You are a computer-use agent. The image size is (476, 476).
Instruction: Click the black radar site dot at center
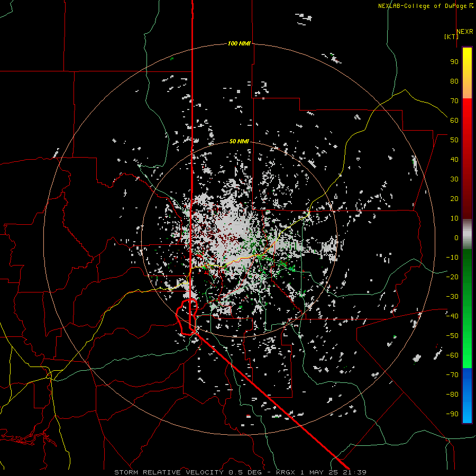click(x=241, y=240)
